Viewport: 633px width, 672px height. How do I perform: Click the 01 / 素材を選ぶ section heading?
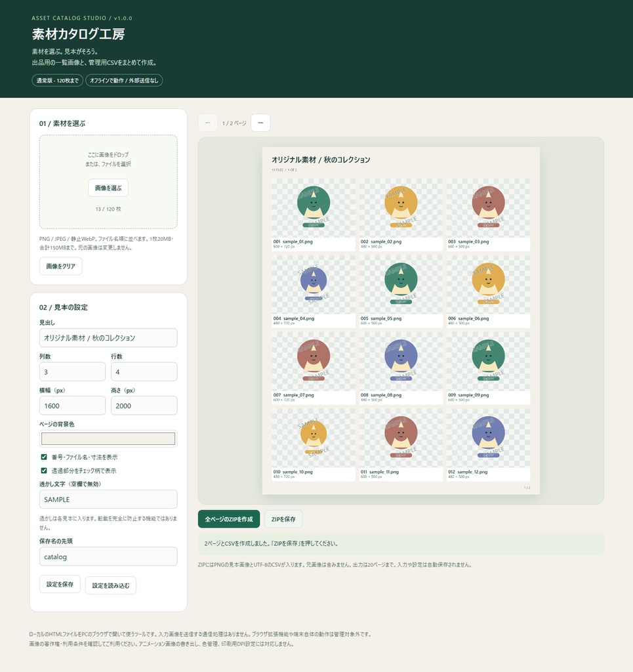point(62,123)
